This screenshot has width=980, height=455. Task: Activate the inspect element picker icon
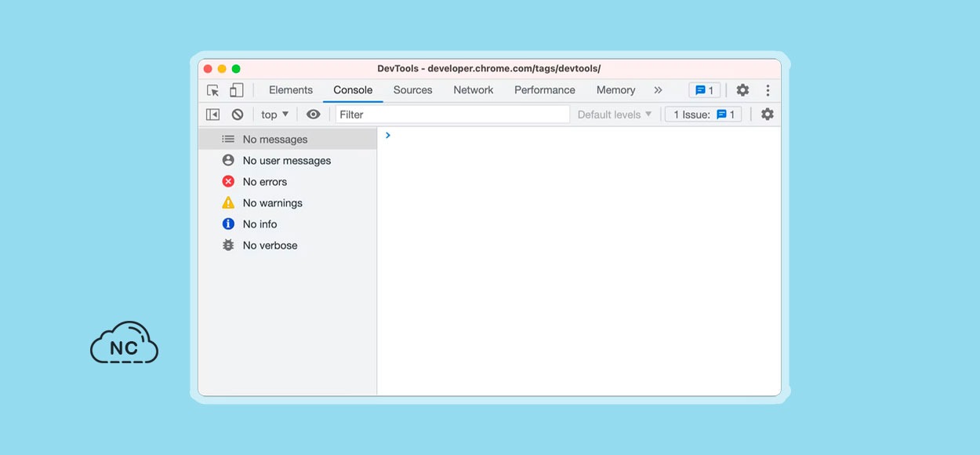[212, 90]
